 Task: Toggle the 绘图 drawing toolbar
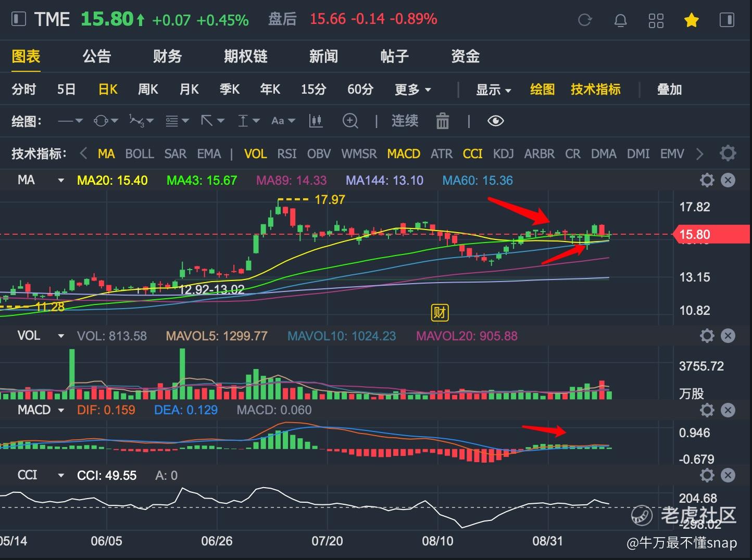tap(542, 90)
